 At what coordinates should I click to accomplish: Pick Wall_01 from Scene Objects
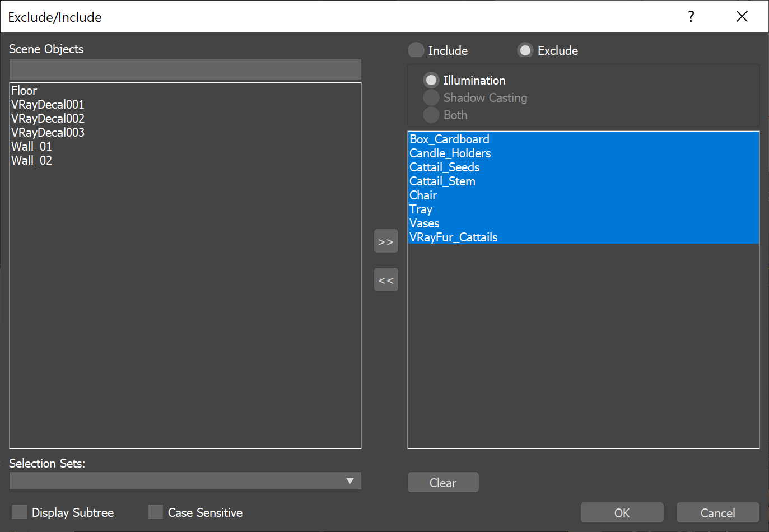[x=31, y=147]
